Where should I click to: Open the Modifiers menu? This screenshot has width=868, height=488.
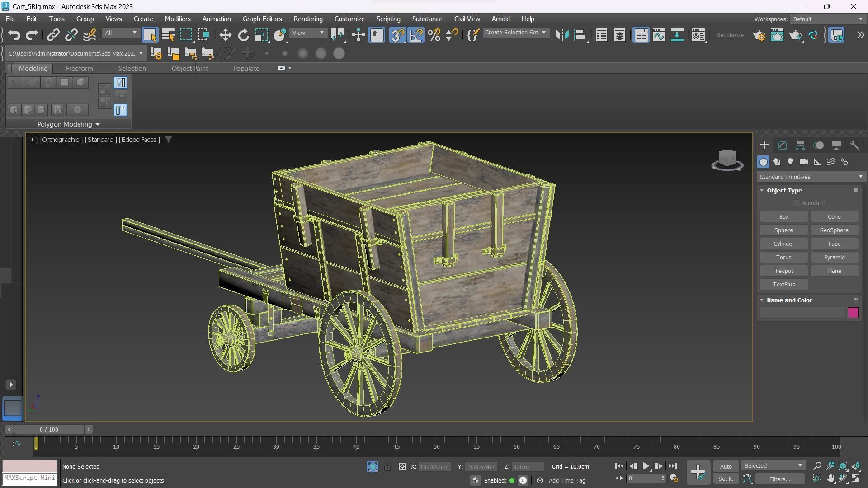click(177, 19)
